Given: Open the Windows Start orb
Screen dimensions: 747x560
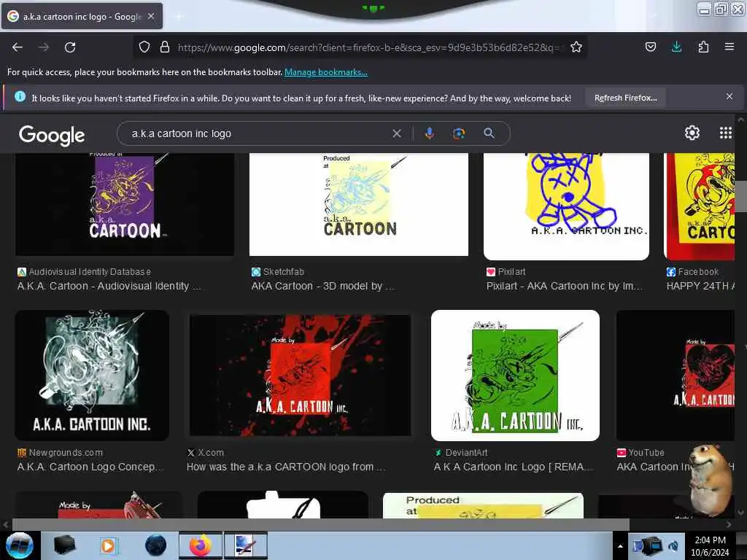Looking at the screenshot, I should pos(20,545).
